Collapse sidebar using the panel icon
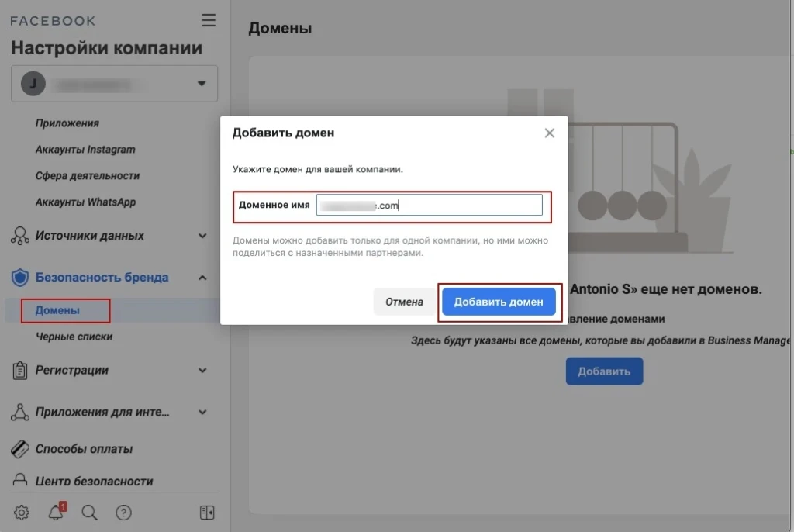This screenshot has height=532, width=794. (x=207, y=513)
